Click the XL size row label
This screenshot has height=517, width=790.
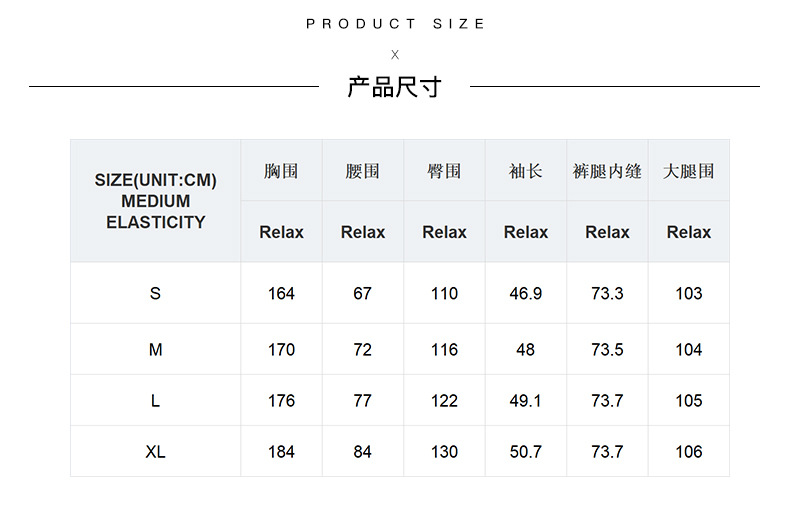click(155, 451)
